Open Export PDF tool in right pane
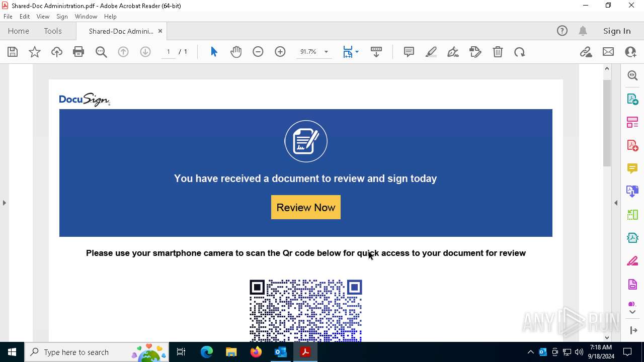The image size is (644, 362). click(632, 99)
